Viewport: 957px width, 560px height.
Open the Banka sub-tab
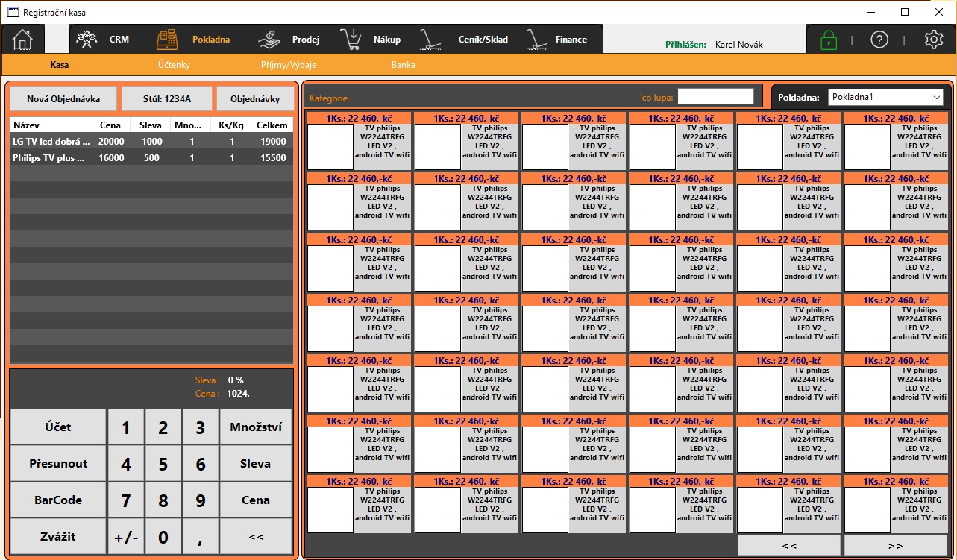[x=404, y=65]
